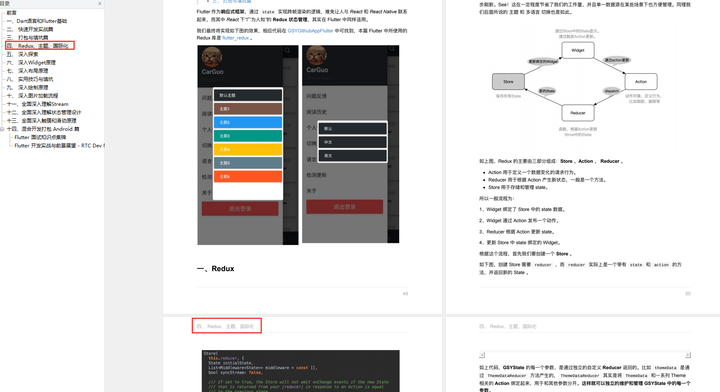Image resolution: width=720 pixels, height=392 pixels.
Task: Pick the teal 主题3 swatch
Action: click(x=248, y=136)
